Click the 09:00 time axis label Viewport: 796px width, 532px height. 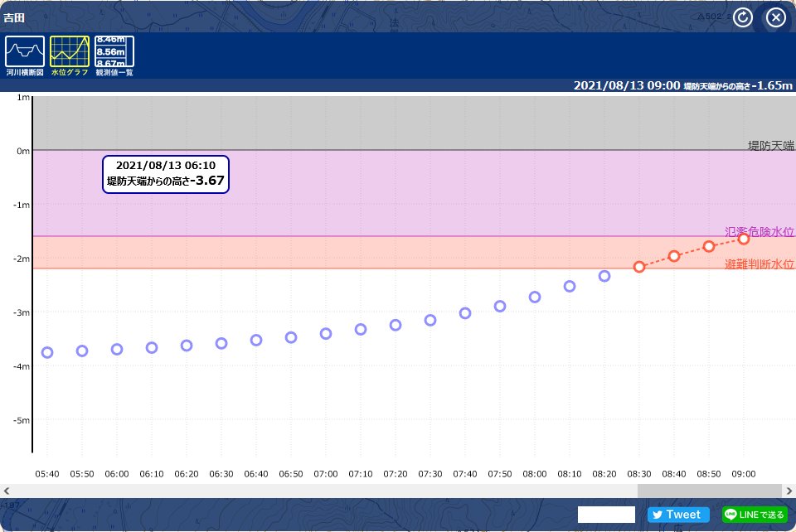(x=744, y=474)
